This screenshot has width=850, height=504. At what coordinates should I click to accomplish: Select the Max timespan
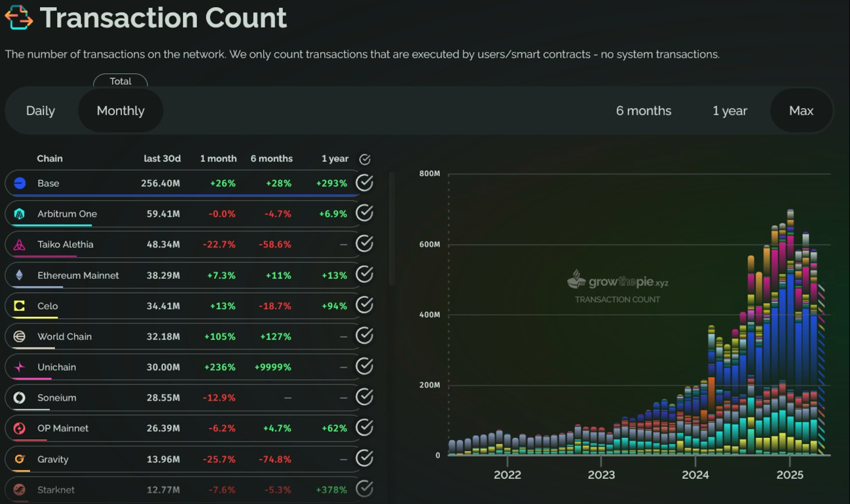(801, 110)
